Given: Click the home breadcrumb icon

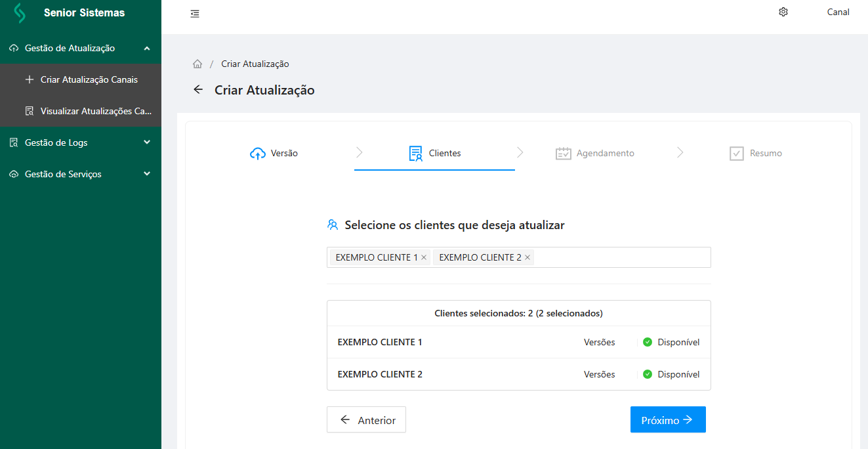Looking at the screenshot, I should coord(197,64).
